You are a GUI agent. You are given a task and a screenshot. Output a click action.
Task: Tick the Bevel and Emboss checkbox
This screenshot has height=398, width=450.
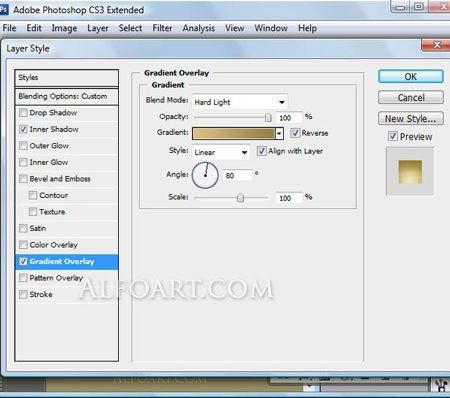click(x=23, y=179)
